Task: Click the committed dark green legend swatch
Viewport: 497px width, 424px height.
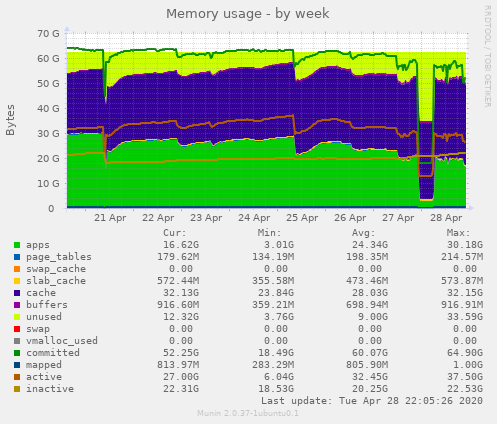Action: pos(17,353)
